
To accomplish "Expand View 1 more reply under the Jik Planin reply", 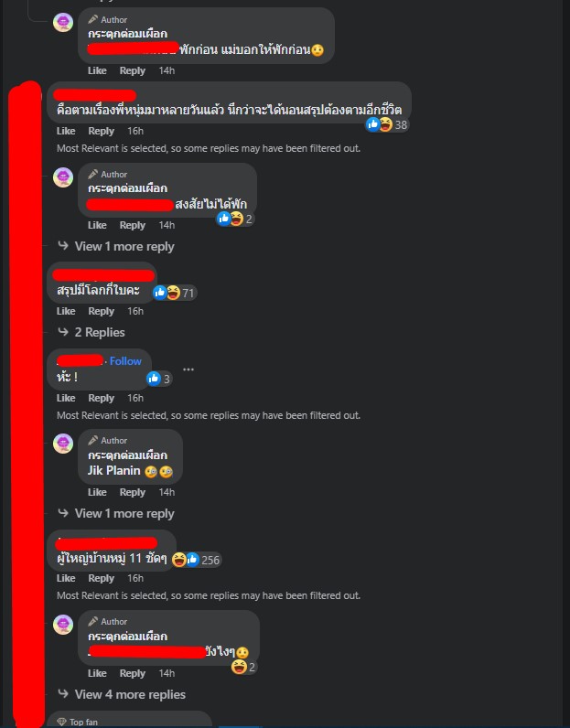I will [124, 513].
